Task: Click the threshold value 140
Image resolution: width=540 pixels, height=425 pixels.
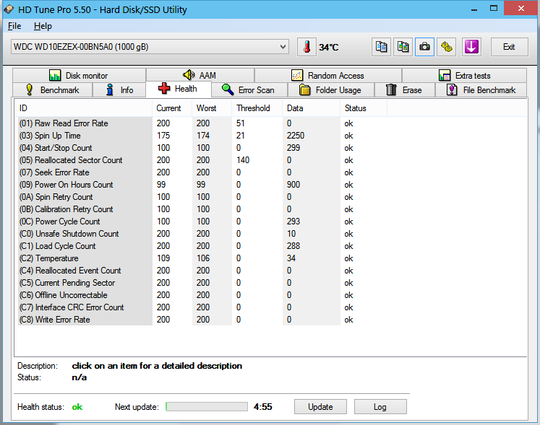Action: [243, 160]
